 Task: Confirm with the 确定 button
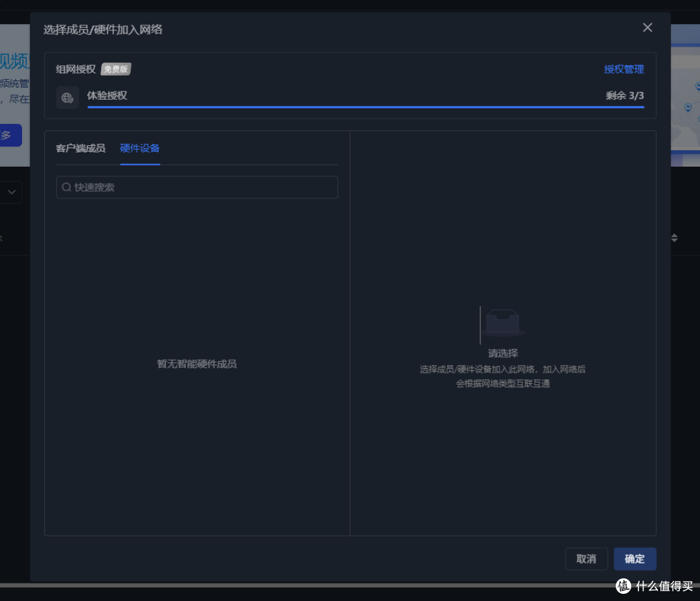635,559
